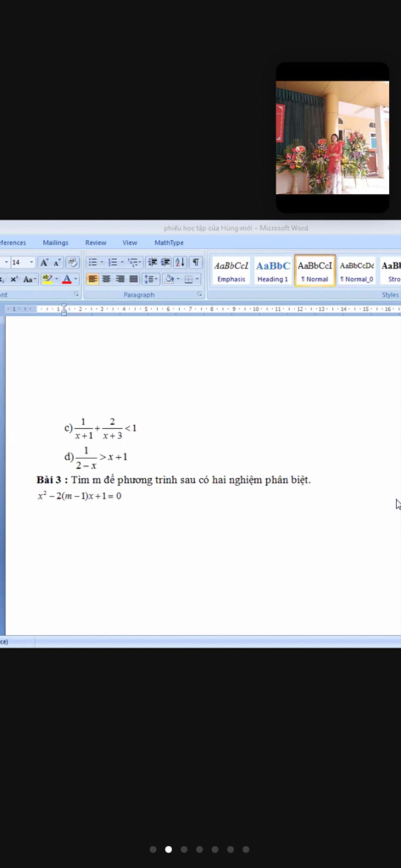Image resolution: width=401 pixels, height=868 pixels.
Task: Open the Numbering dropdown arrow
Action: [x=122, y=262]
